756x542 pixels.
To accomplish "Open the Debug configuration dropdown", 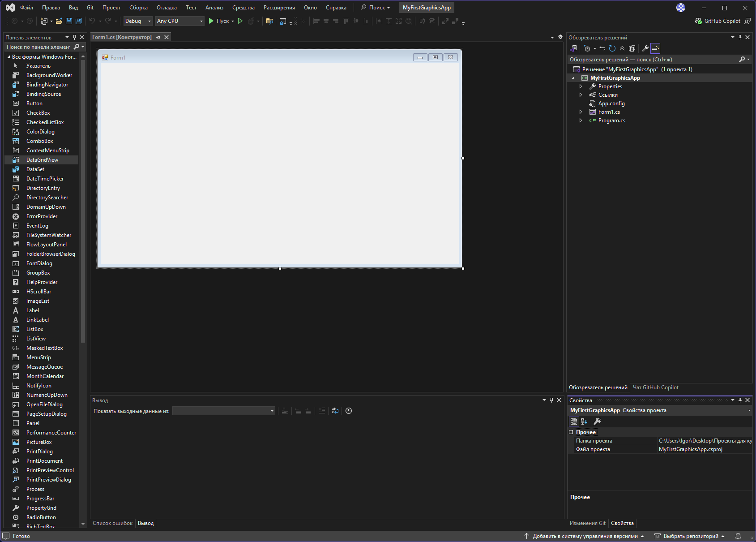I will tap(138, 21).
